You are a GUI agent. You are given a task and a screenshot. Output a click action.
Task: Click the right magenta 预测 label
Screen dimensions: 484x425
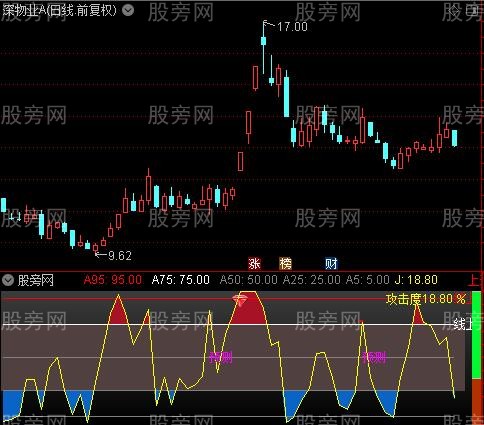pos(374,358)
